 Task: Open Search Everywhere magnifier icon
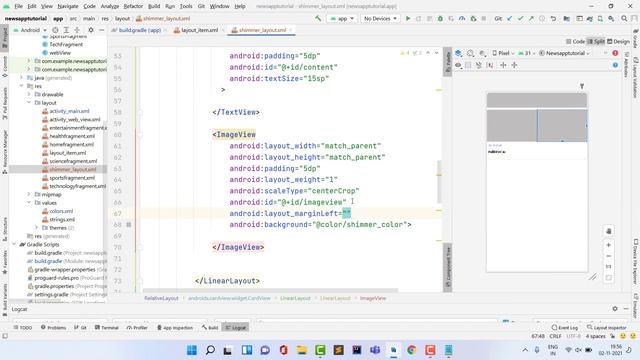coord(624,18)
